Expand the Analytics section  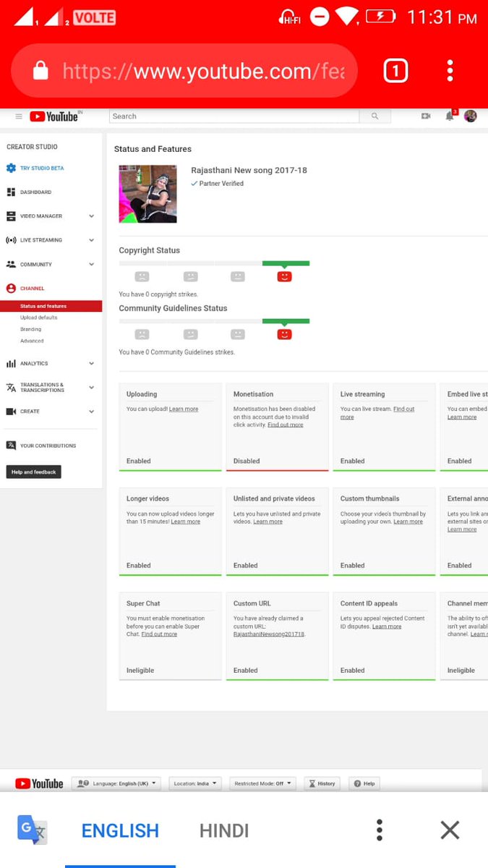[x=91, y=364]
